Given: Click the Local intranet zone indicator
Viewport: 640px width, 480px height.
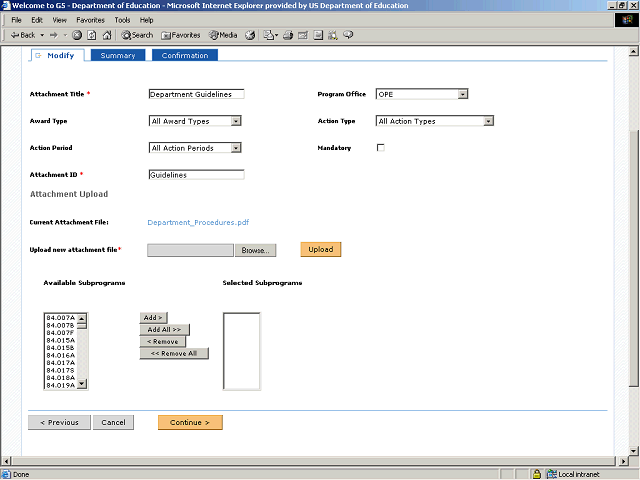Looking at the screenshot, I should pos(573,474).
